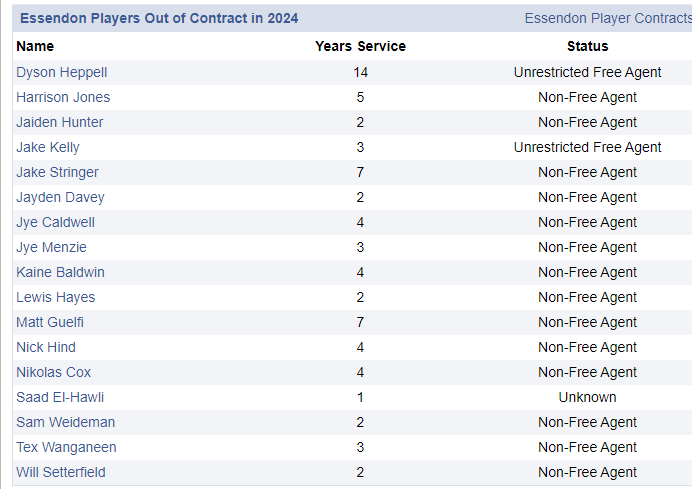The height and width of the screenshot is (489, 692).
Task: Select Will Setterfield's name link
Action: (x=61, y=472)
